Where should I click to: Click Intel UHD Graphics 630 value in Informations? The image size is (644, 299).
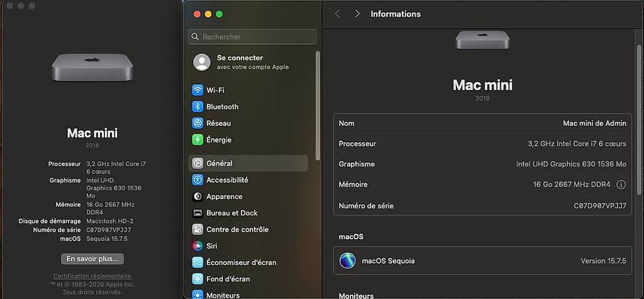coord(571,164)
